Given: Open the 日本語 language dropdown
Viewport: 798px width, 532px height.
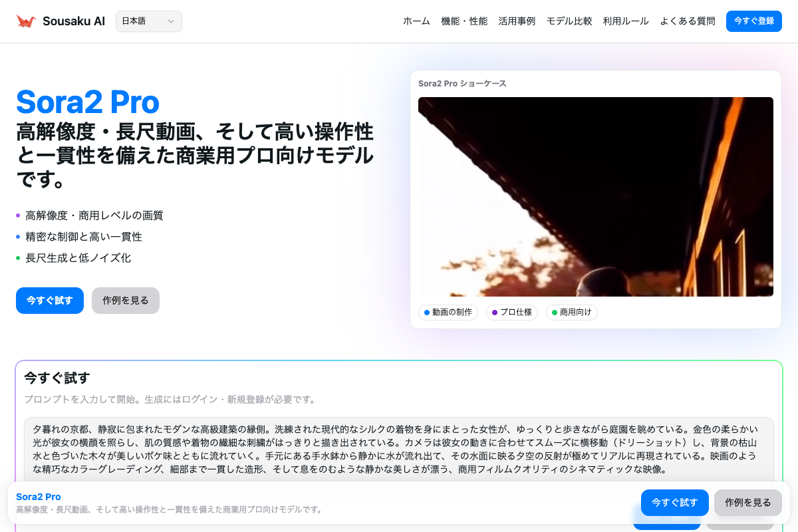Looking at the screenshot, I should 148,21.
